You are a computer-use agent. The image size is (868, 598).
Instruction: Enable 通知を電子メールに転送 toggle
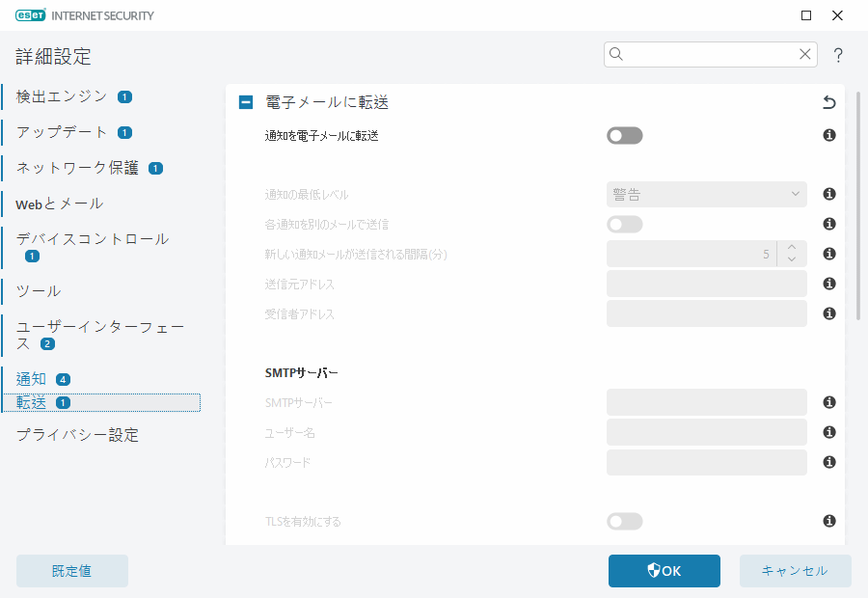click(x=624, y=135)
